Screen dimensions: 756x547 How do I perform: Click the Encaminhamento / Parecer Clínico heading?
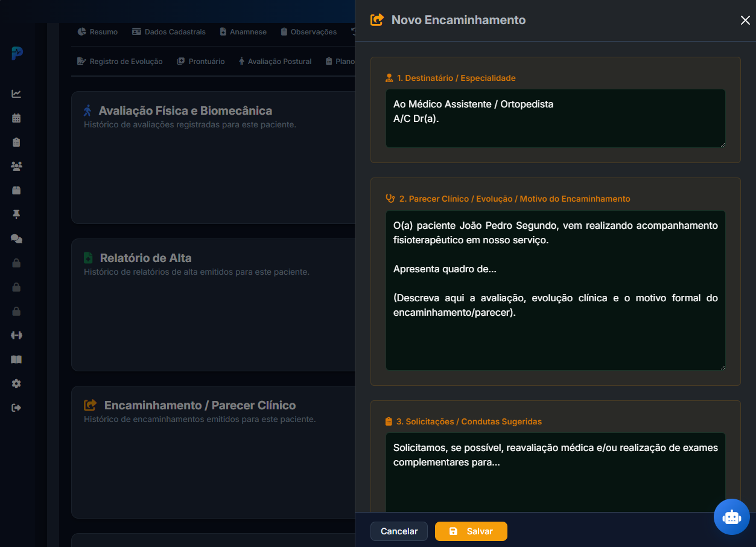click(200, 405)
